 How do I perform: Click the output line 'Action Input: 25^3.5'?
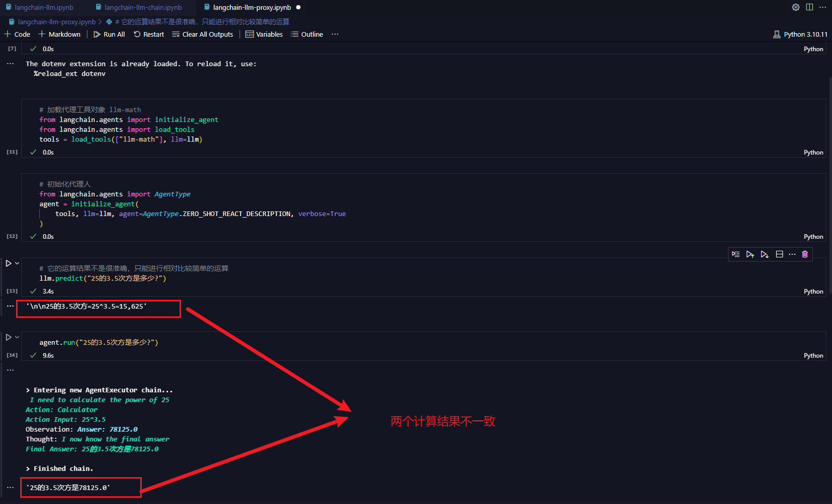click(x=66, y=420)
